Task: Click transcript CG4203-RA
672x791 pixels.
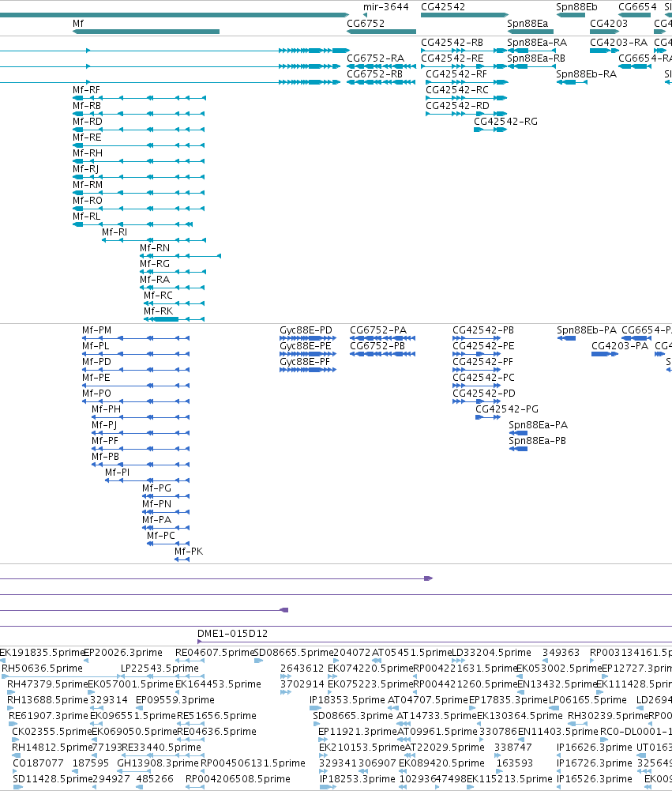Action: pos(604,51)
